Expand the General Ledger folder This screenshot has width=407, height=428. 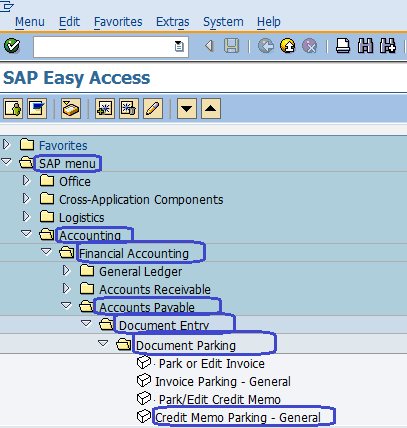point(66,270)
